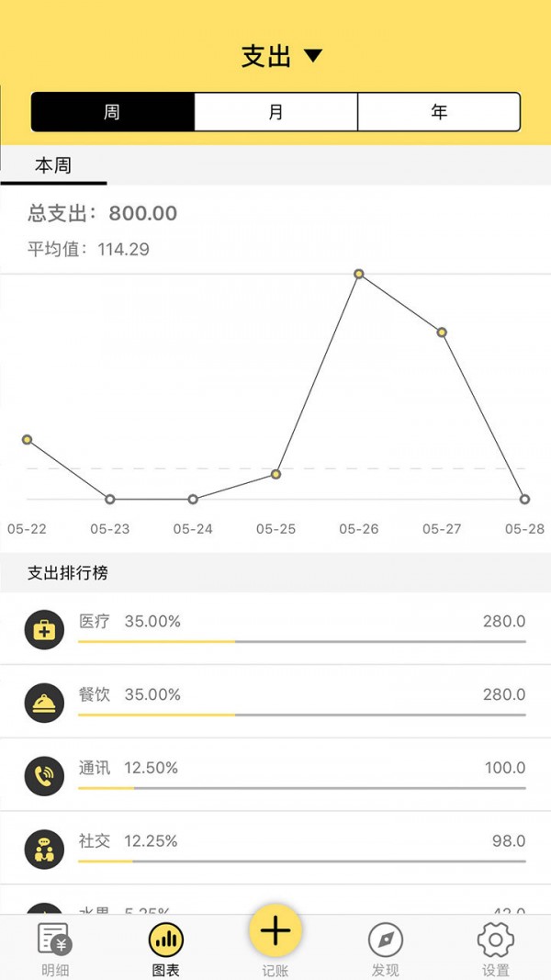Open the 设置 gear icon
Image resolution: width=551 pixels, height=980 pixels.
pyautogui.click(x=496, y=941)
